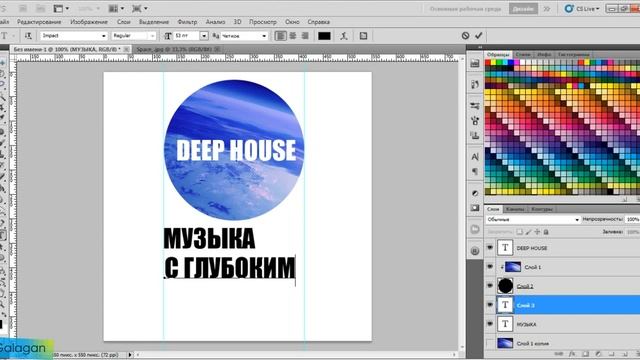
Task: Switch to the Стили panel tab
Action: (523, 54)
